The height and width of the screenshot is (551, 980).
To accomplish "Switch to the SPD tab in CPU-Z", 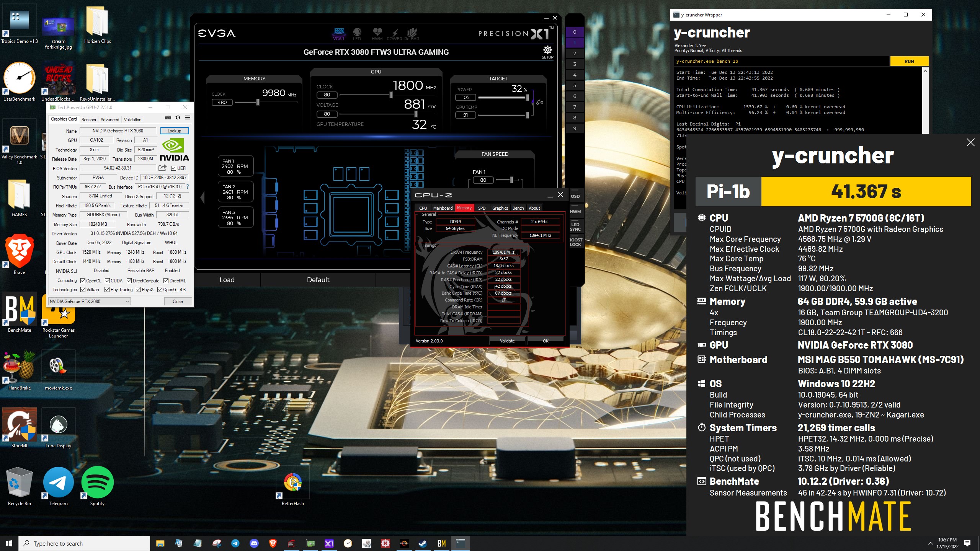I will (x=482, y=208).
